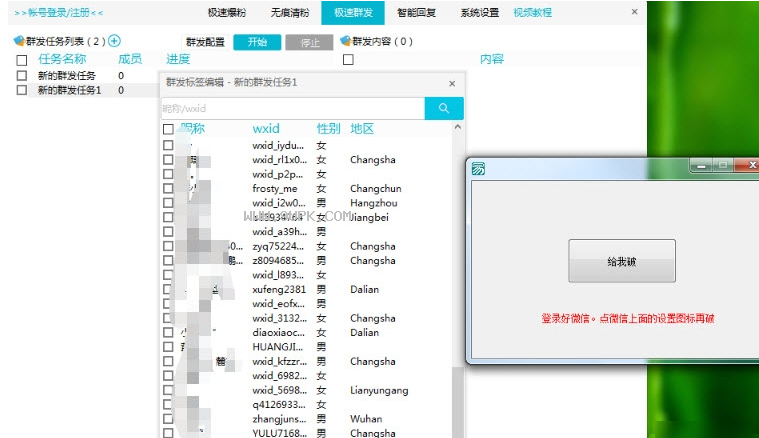Open the 智能回复 tab
This screenshot has width=759, height=438.
coord(416,13)
